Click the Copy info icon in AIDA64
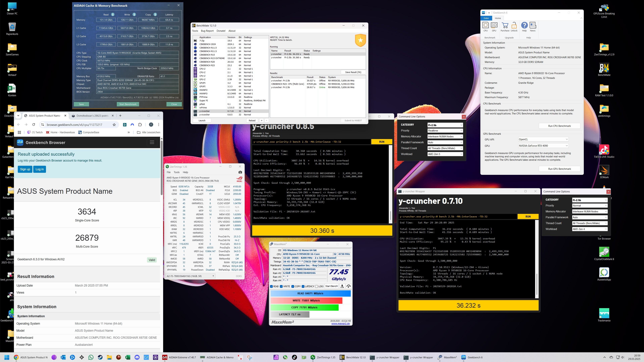Screen dimensions: 644x362 pyautogui.click(x=155, y=14)
